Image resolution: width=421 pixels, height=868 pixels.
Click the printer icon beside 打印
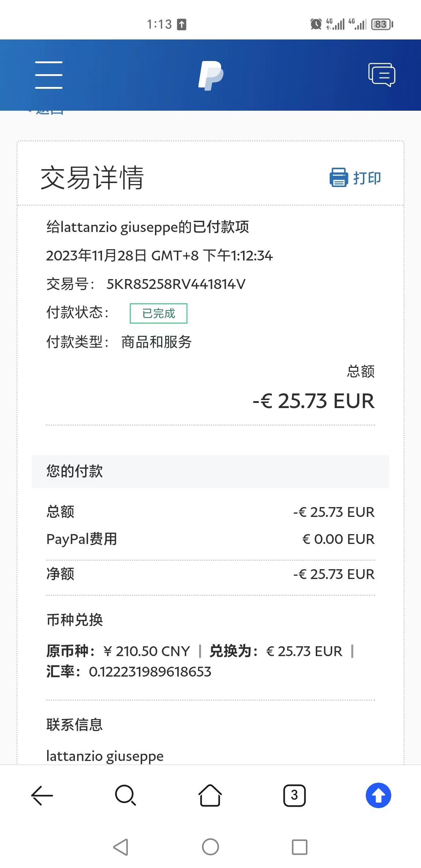(339, 177)
